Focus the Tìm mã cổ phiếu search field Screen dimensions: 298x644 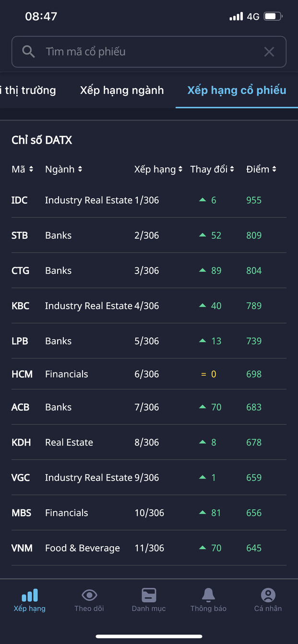144,52
